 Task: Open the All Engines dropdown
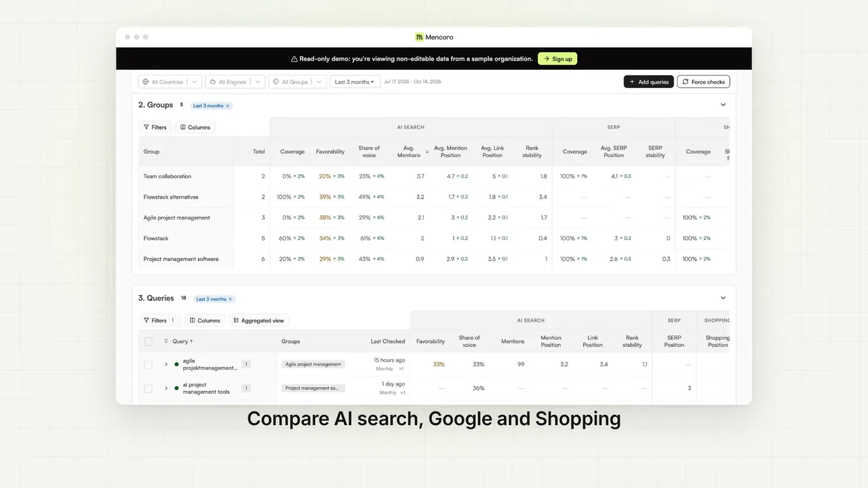(x=235, y=82)
